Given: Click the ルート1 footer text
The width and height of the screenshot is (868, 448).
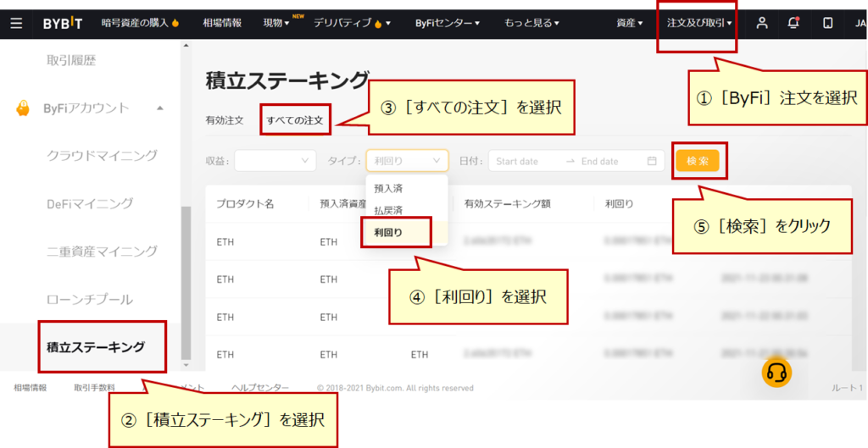Looking at the screenshot, I should (847, 388).
